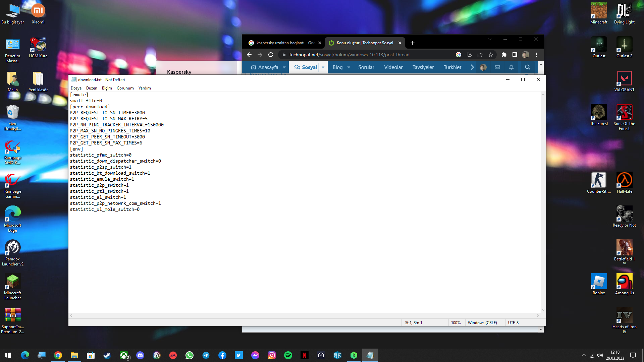Viewport: 644px width, 362px height.
Task: Click the Technopat search magnifier icon
Action: 527,67
